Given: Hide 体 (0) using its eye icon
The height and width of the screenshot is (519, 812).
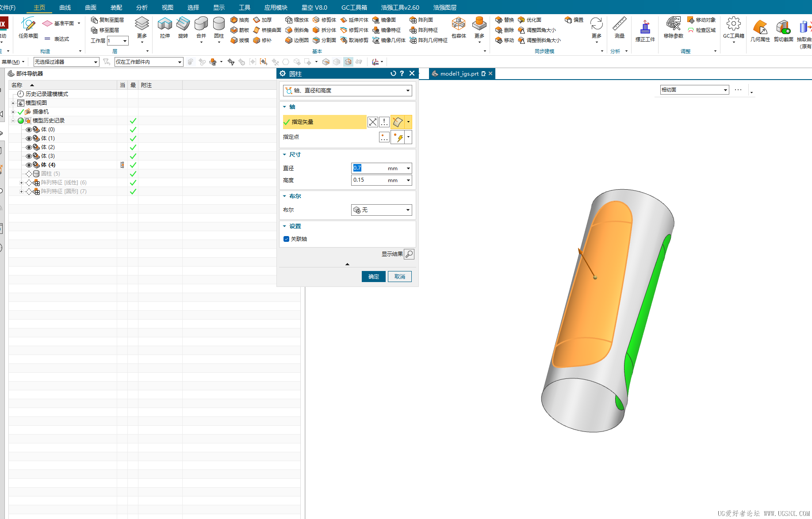Looking at the screenshot, I should (29, 130).
